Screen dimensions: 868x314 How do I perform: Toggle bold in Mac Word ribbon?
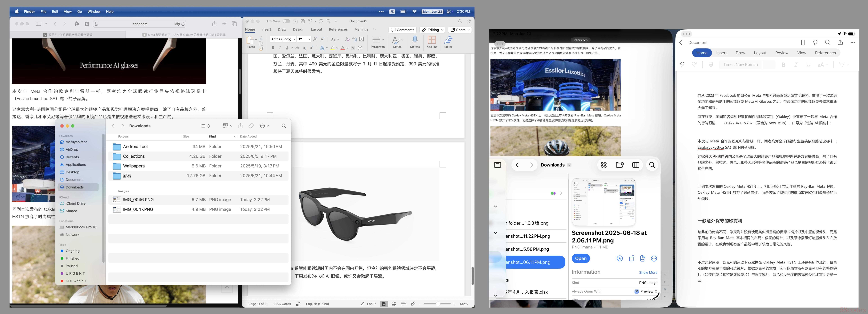pyautogui.click(x=273, y=48)
